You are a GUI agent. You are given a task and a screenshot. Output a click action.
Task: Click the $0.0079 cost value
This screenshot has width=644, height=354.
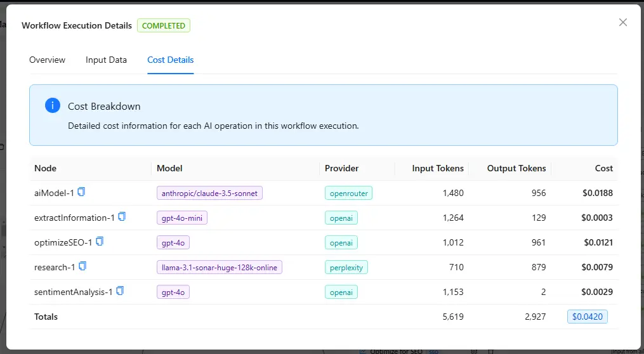coord(597,267)
